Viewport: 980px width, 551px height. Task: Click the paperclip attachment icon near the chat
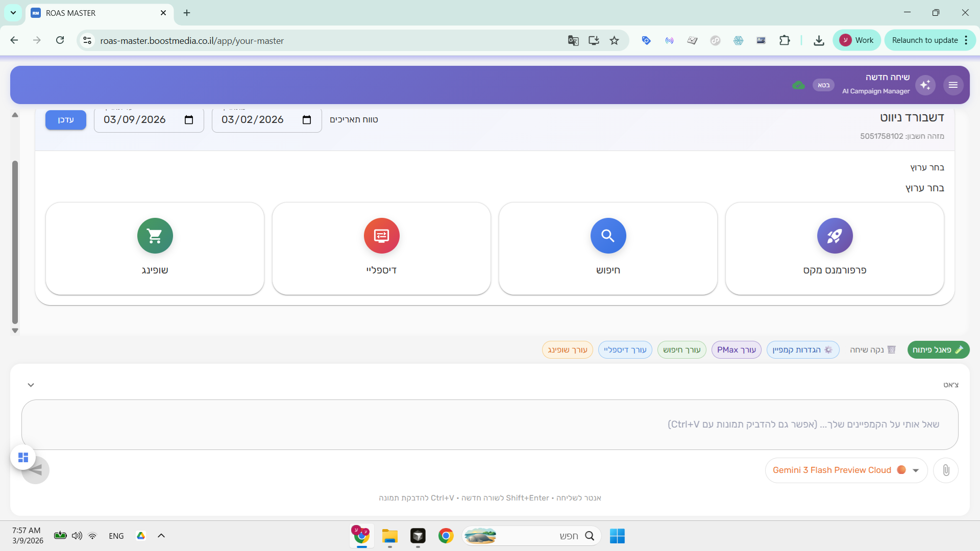[x=946, y=470]
